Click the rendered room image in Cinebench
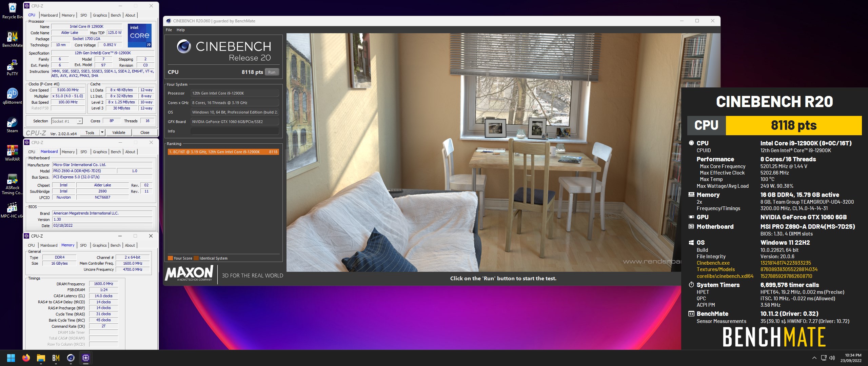Screen dimensions: 868x366 [484, 152]
